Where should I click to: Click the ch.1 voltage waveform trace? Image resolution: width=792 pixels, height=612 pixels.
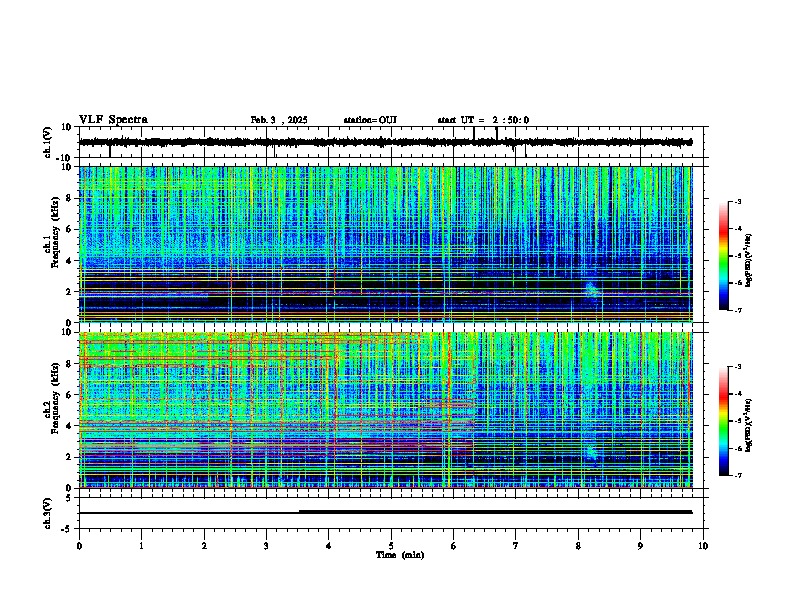point(385,142)
